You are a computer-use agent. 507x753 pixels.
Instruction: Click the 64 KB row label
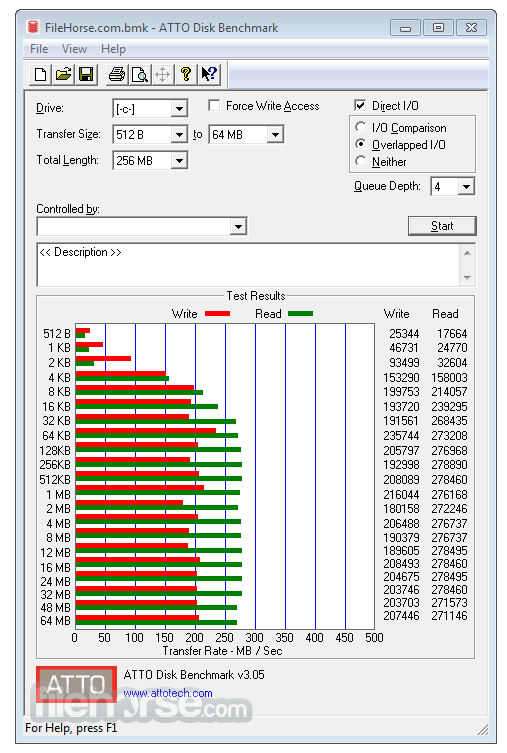point(56,436)
